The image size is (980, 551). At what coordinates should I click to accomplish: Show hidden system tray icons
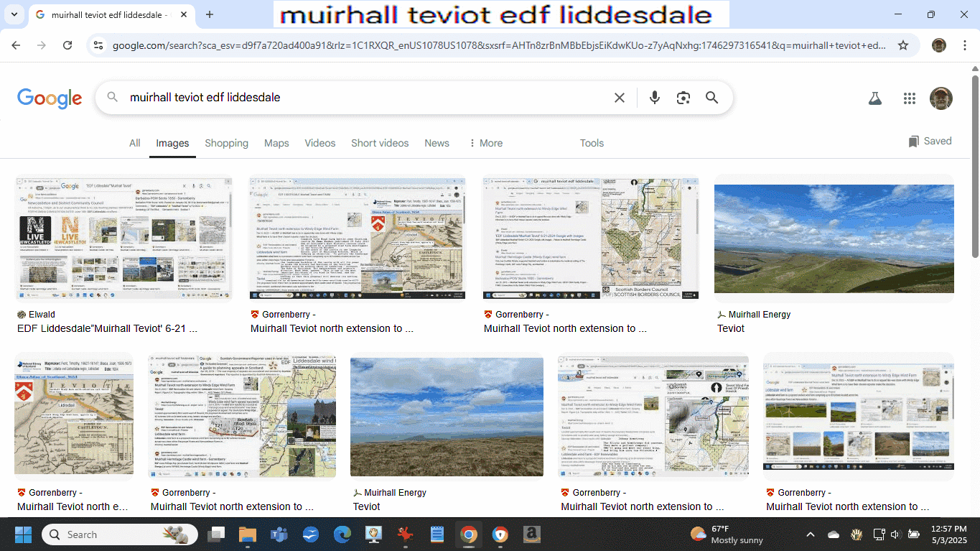(x=811, y=534)
